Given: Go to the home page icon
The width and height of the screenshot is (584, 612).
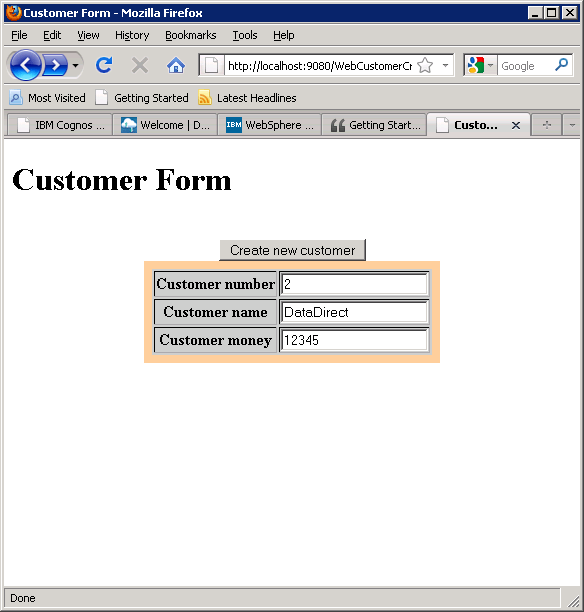Looking at the screenshot, I should [176, 65].
